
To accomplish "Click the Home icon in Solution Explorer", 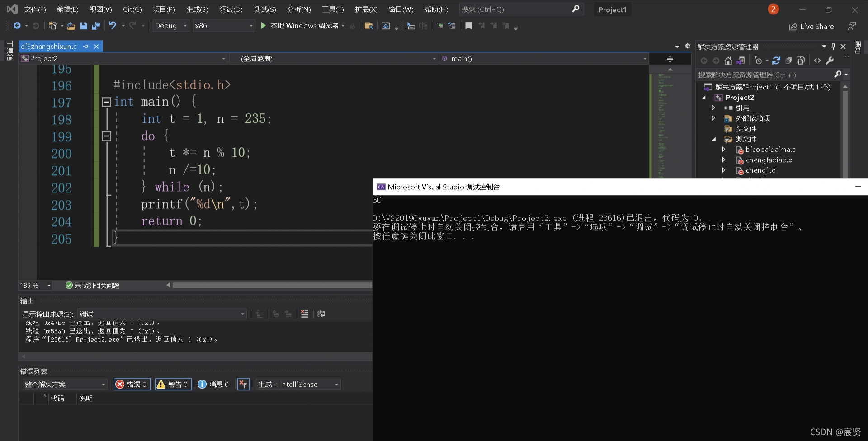I will 728,61.
